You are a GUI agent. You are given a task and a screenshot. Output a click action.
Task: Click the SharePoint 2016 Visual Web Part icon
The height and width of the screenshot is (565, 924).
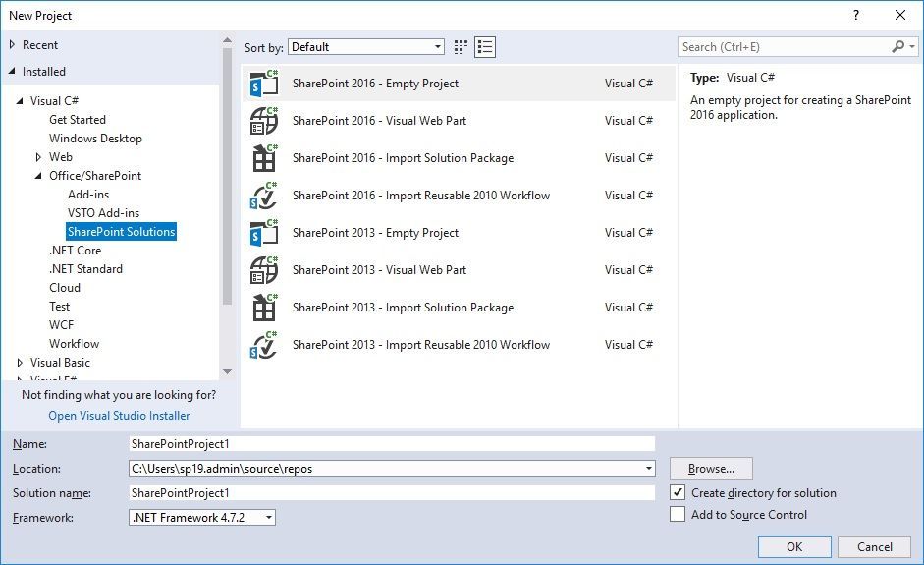tap(263, 120)
